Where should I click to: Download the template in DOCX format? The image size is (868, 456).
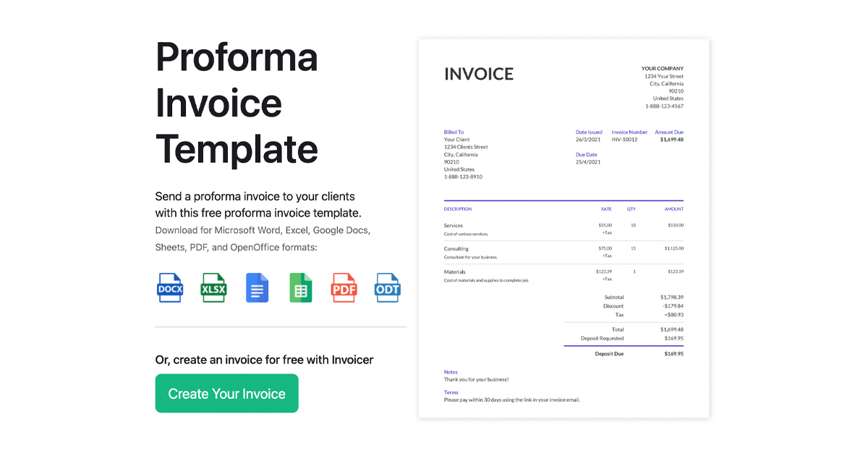169,287
